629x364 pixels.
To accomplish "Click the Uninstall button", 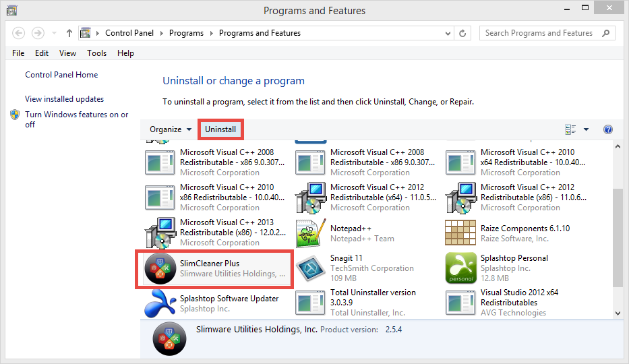I will click(x=220, y=129).
